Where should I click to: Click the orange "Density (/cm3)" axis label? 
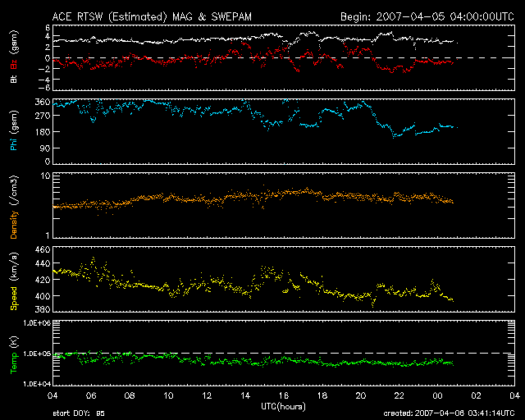click(x=14, y=207)
